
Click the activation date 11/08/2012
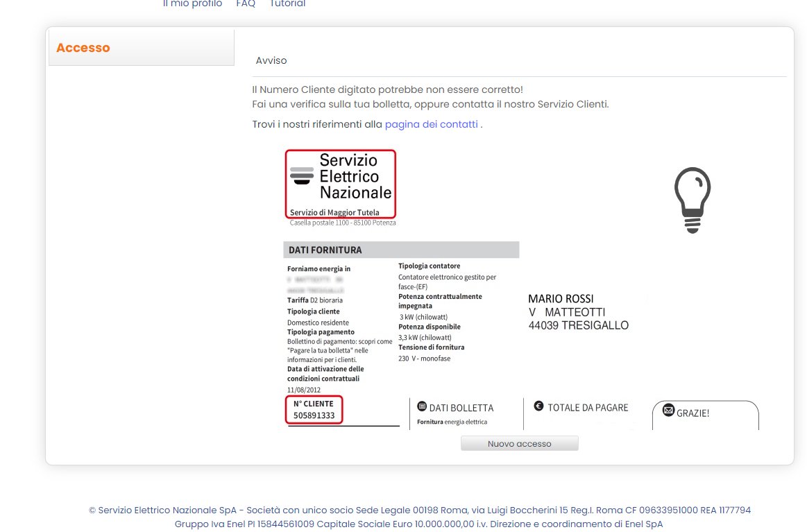(304, 390)
